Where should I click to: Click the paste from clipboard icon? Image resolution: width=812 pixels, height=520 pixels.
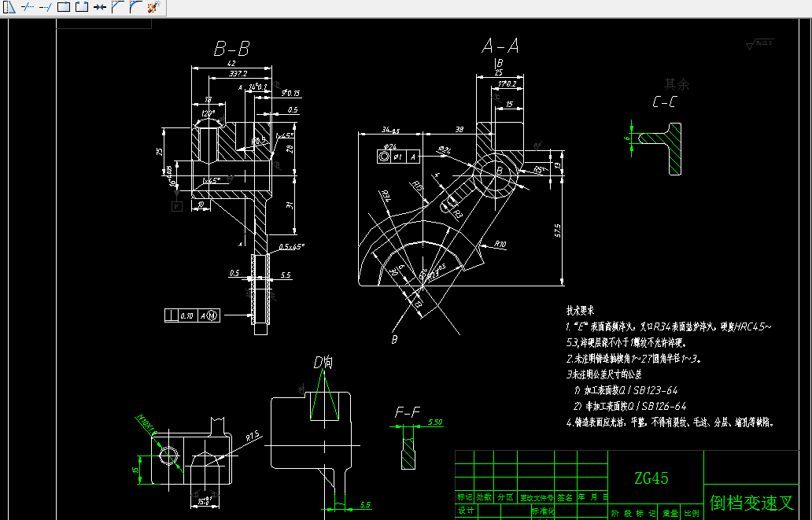(x=81, y=8)
